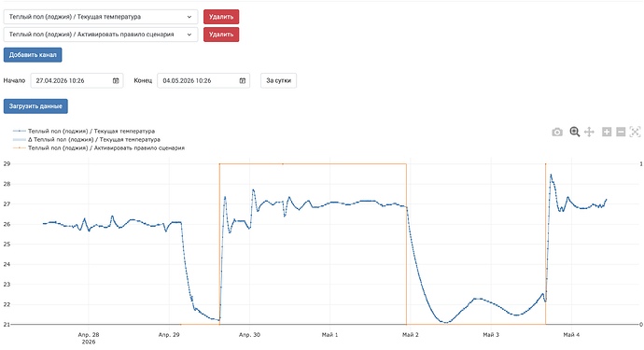Toggle Активировать правило сценария legend trace
The width and height of the screenshot is (644, 350).
click(x=99, y=147)
